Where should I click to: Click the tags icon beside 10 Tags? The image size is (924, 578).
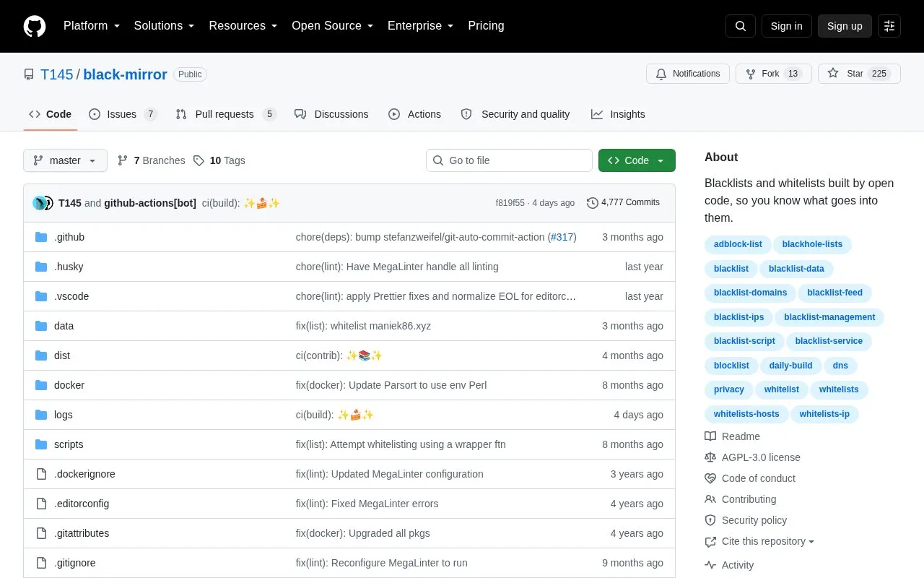(x=199, y=160)
